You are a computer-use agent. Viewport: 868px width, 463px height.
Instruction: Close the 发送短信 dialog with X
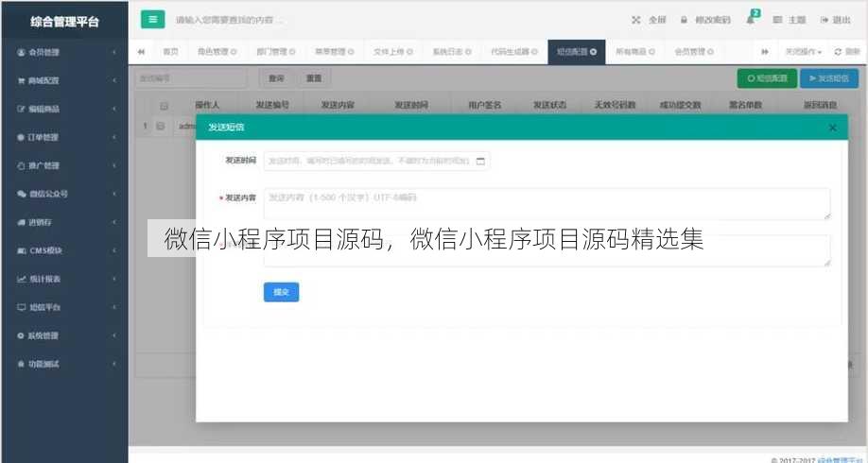coord(833,128)
